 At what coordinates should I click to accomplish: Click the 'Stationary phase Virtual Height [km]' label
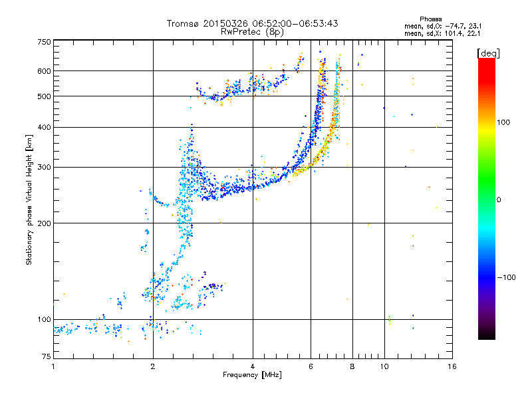(x=29, y=199)
